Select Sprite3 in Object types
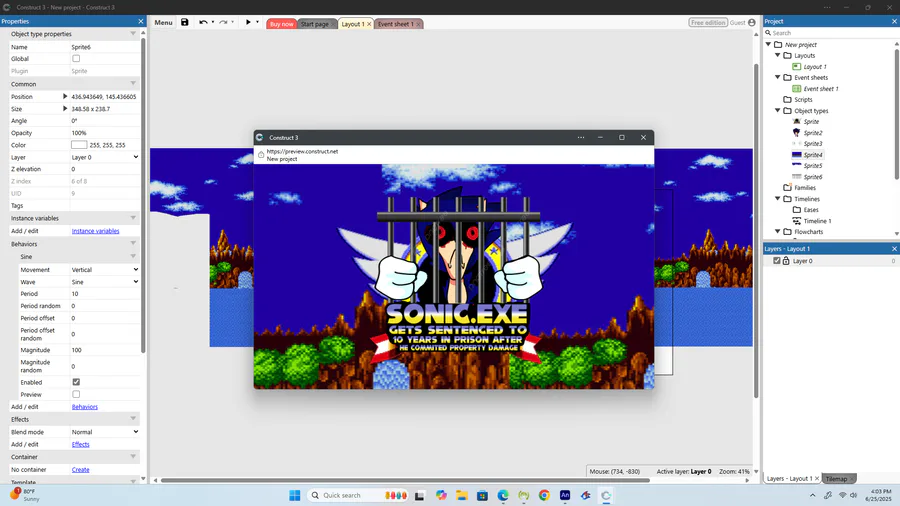The image size is (900, 506). pos(813,143)
